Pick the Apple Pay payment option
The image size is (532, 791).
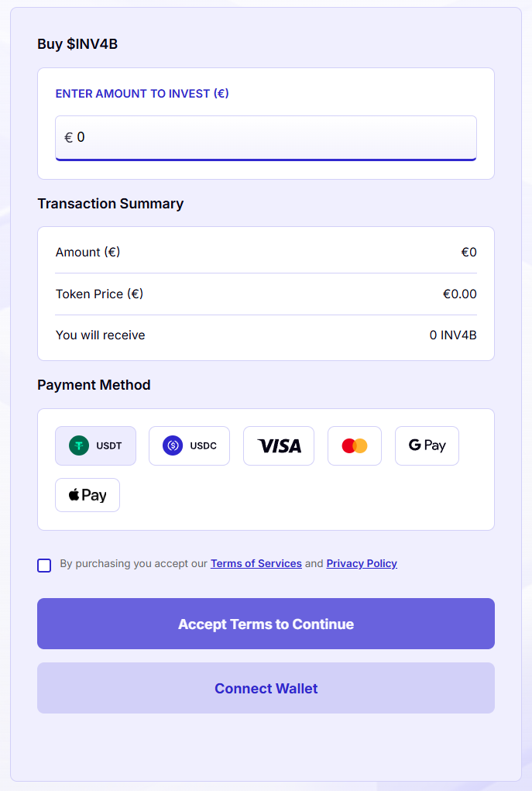pyautogui.click(x=88, y=495)
